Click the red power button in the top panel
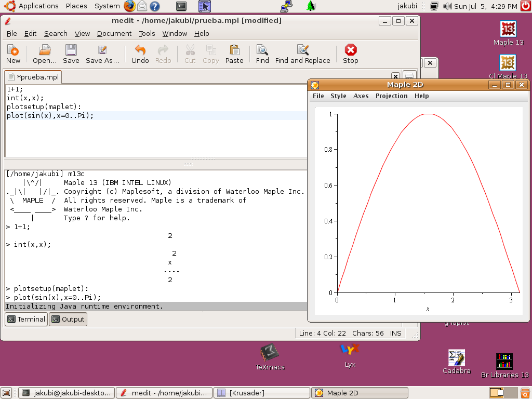Image resolution: width=532 pixels, height=399 pixels. [x=526, y=6]
